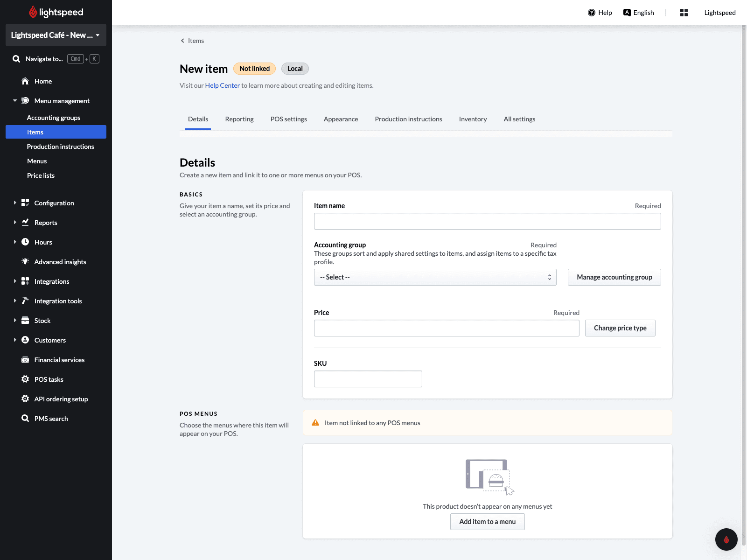Screen dimensions: 747x560
Task: Click the POS tasks gear icon
Action: (25, 379)
